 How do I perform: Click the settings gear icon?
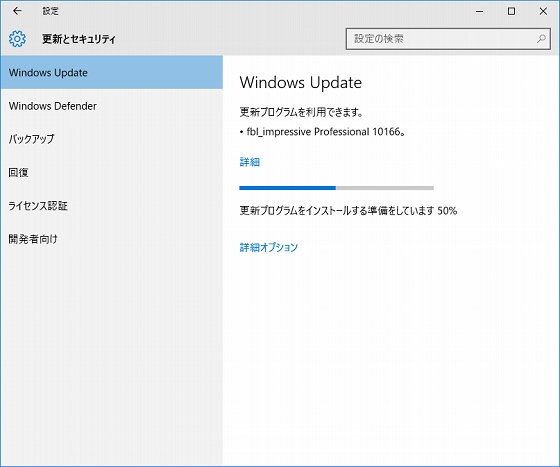[x=17, y=39]
